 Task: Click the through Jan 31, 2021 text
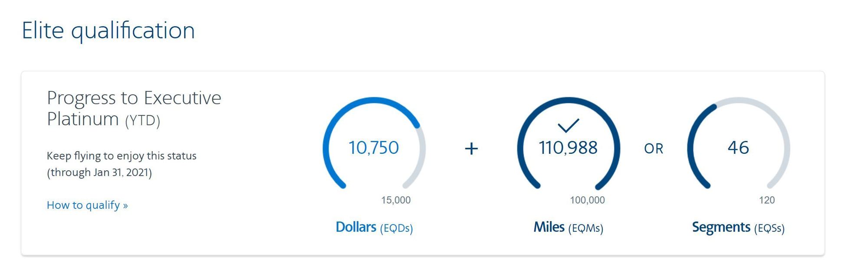coord(99,172)
